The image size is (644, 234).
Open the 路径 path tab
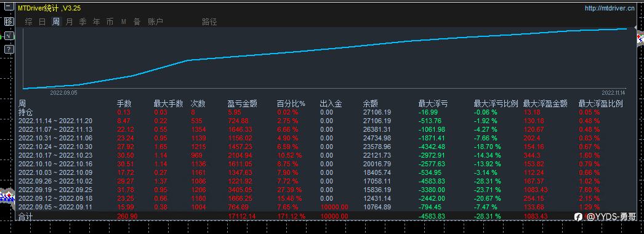click(209, 22)
